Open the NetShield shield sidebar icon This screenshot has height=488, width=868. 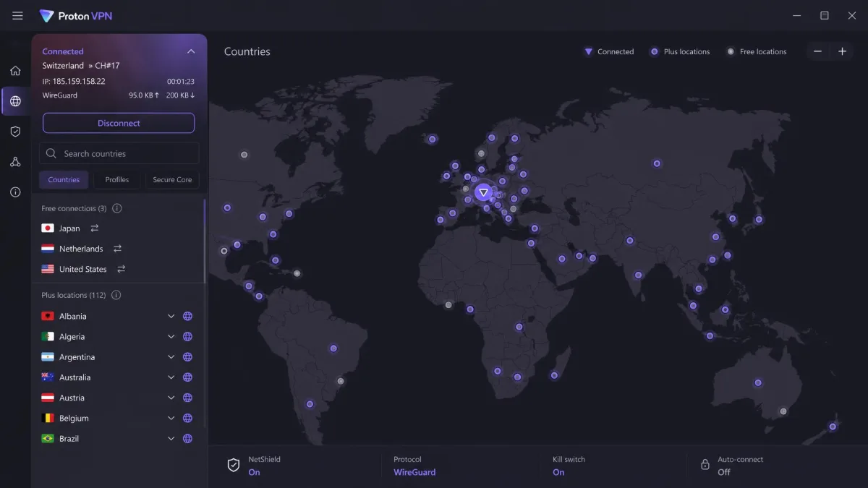click(x=15, y=132)
